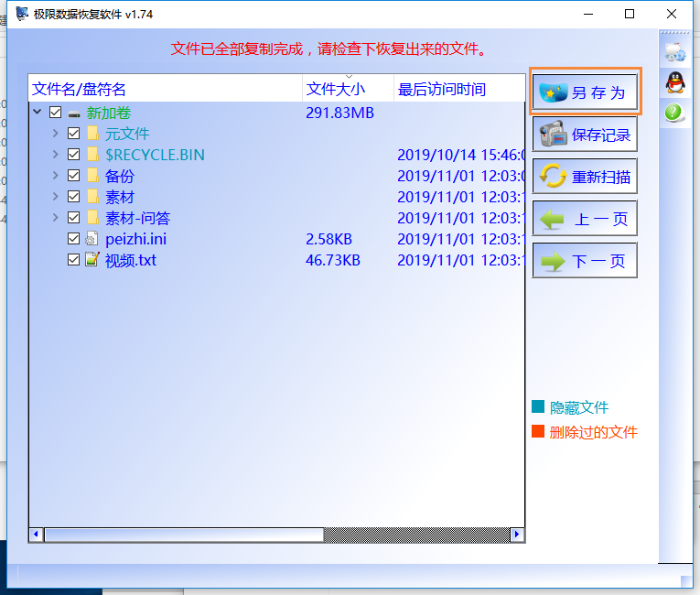Click the horizontal scrollbar right arrow
Screen dimensions: 700x595
517,535
